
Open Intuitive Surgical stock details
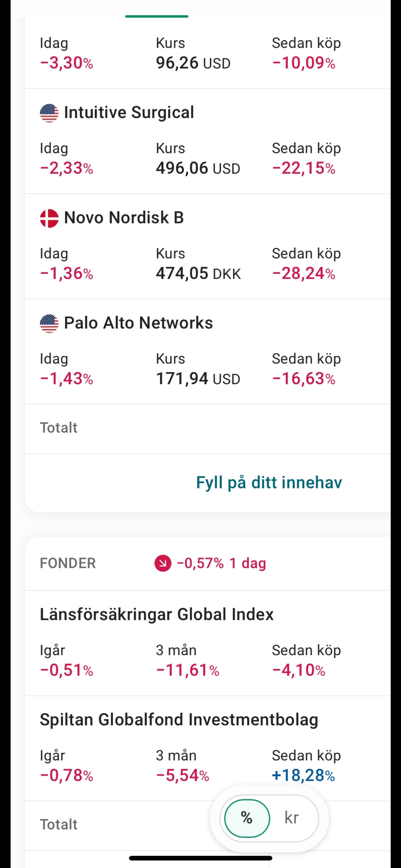pyautogui.click(x=129, y=112)
